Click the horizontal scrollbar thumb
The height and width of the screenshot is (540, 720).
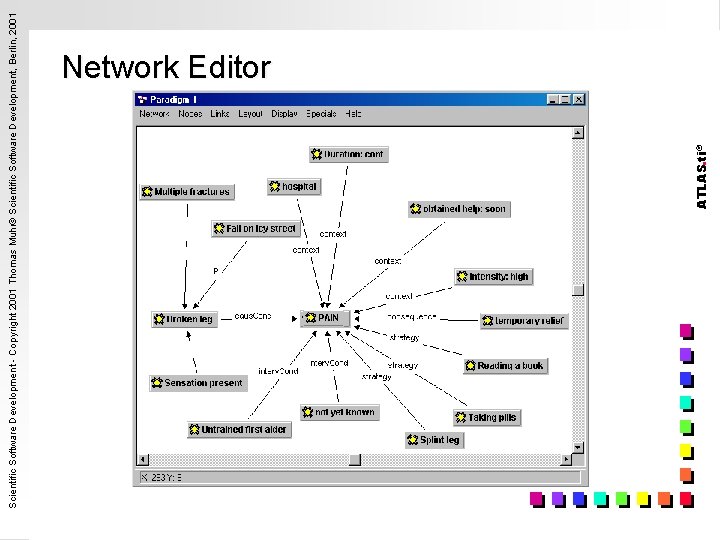pos(355,459)
